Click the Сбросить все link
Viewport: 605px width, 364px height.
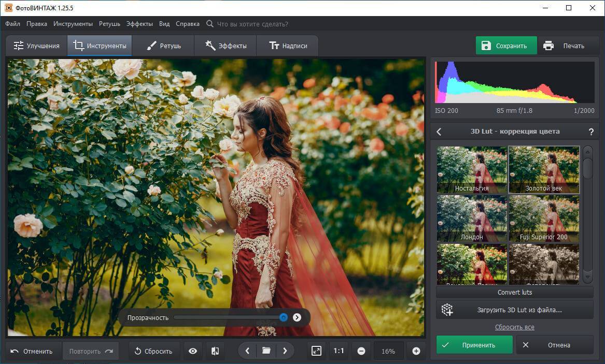tap(514, 327)
